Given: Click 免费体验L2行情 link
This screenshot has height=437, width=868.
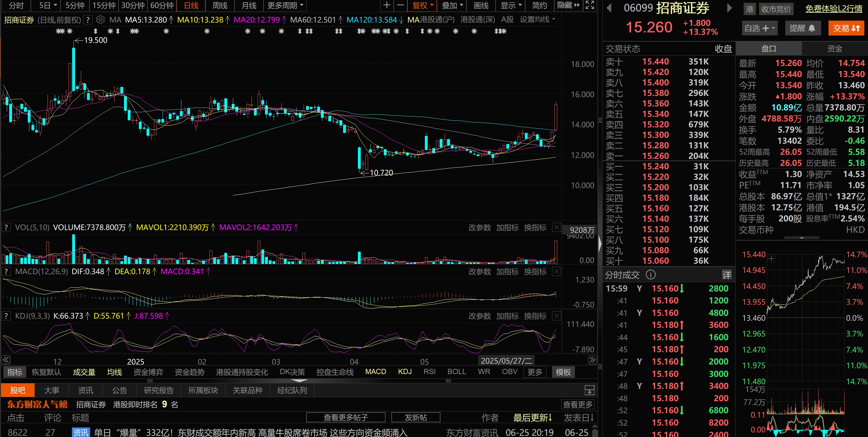Looking at the screenshot, I should point(834,9).
